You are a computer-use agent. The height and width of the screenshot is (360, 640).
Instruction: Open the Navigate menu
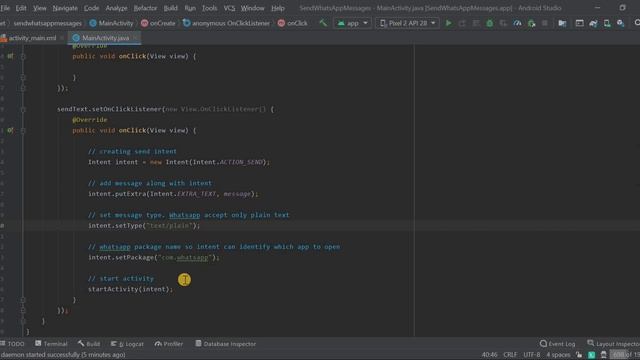[65, 8]
